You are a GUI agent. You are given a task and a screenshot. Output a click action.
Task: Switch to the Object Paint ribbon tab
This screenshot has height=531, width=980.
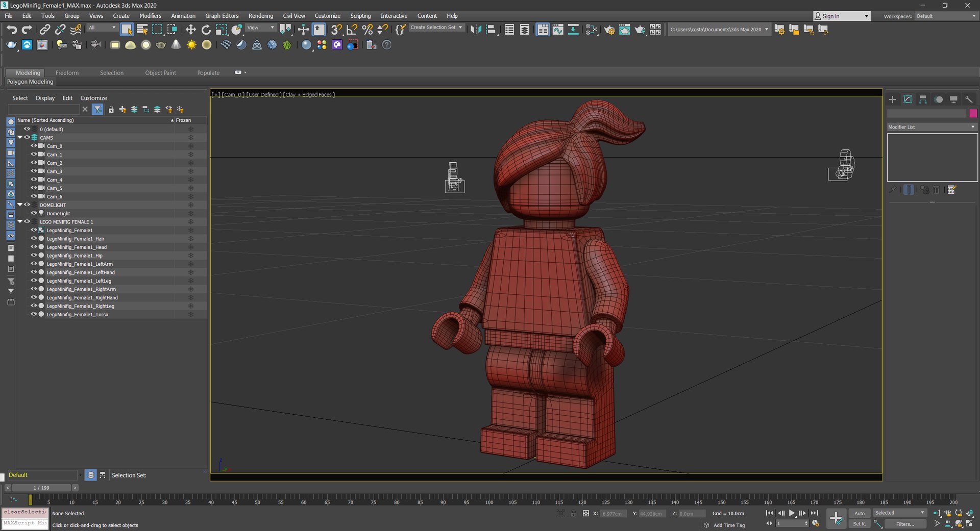(x=160, y=73)
